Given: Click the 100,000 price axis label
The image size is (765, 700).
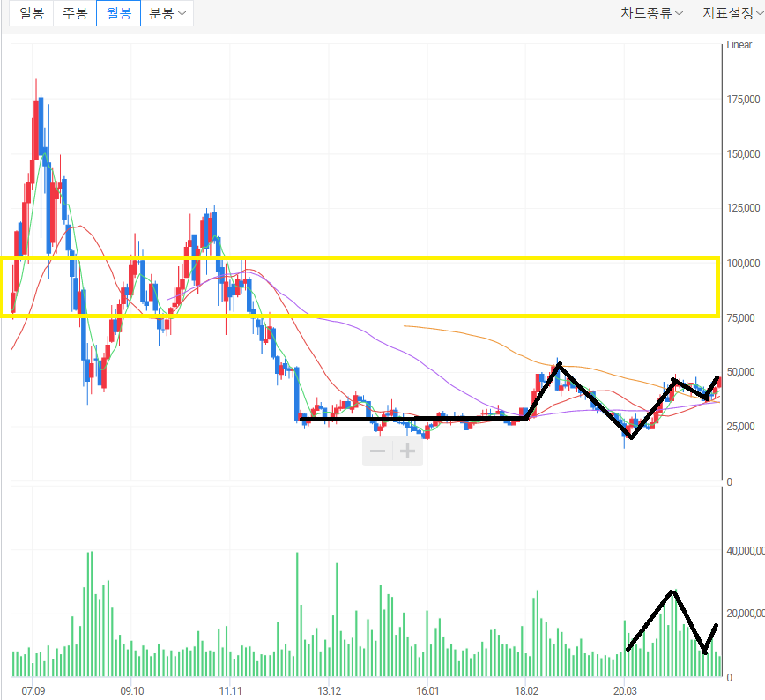Looking at the screenshot, I should point(743,264).
